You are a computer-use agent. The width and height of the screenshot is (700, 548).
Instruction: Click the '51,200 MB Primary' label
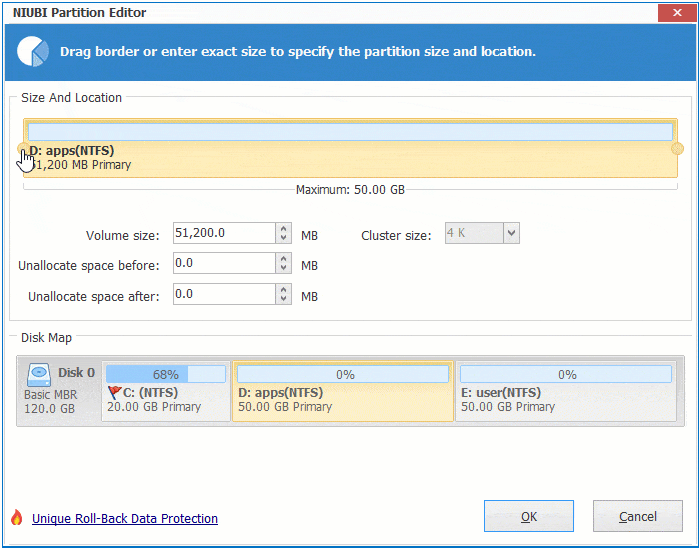tap(80, 165)
